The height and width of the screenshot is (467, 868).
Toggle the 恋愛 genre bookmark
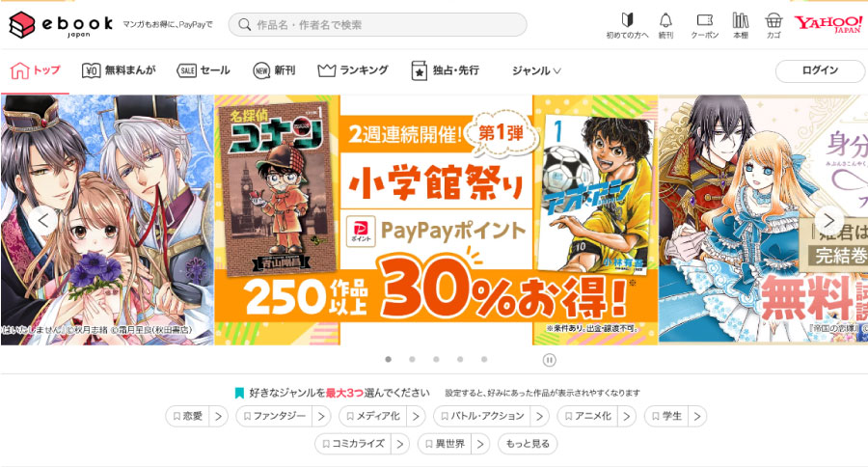pyautogui.click(x=187, y=416)
